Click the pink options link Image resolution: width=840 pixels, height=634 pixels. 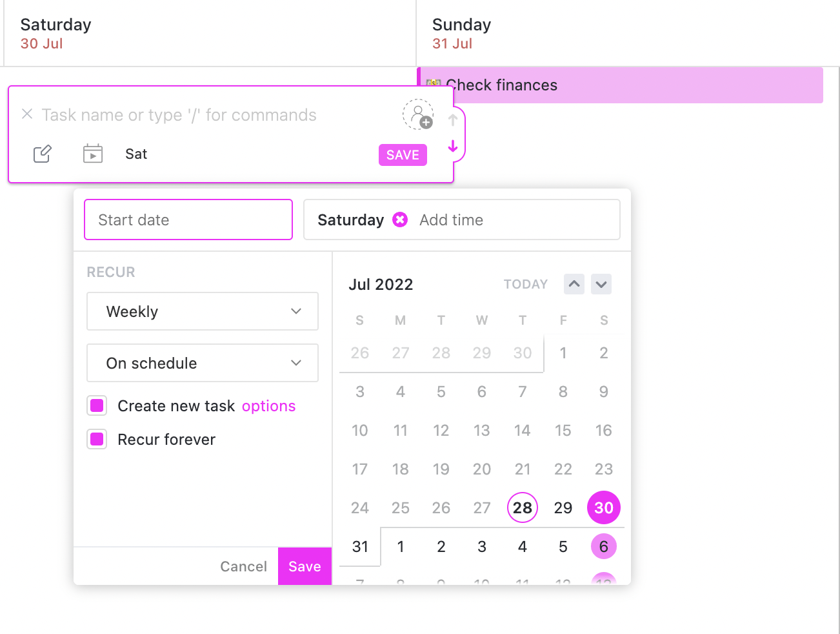coord(268,406)
